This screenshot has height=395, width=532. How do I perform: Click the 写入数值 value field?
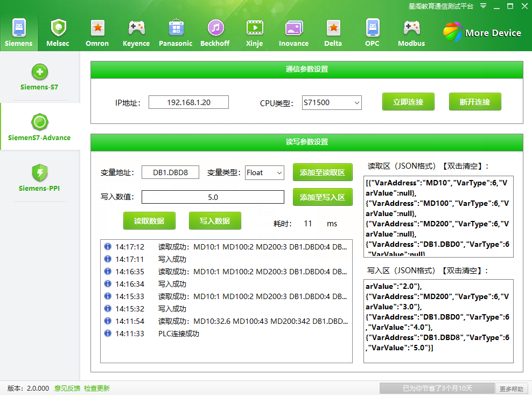213,197
